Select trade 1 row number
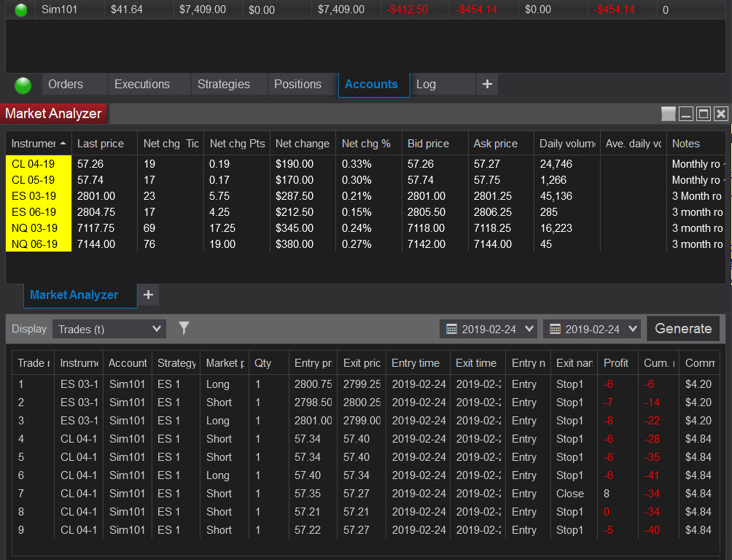 [x=21, y=384]
